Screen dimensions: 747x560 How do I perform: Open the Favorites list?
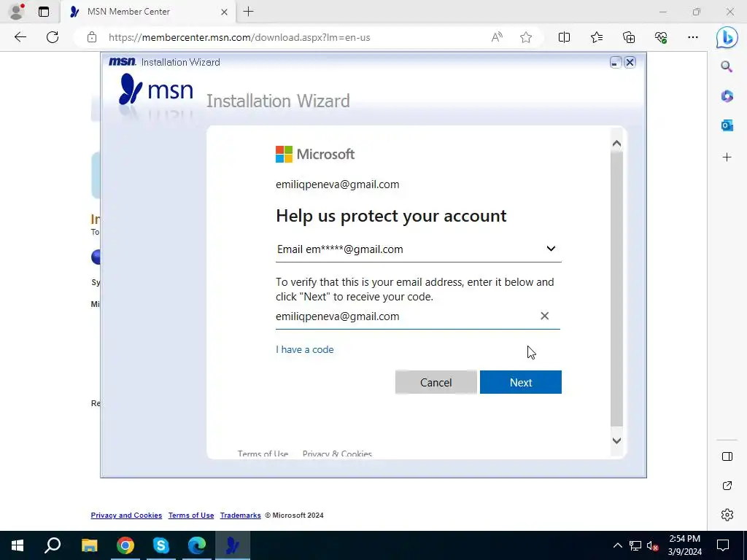[x=597, y=37]
